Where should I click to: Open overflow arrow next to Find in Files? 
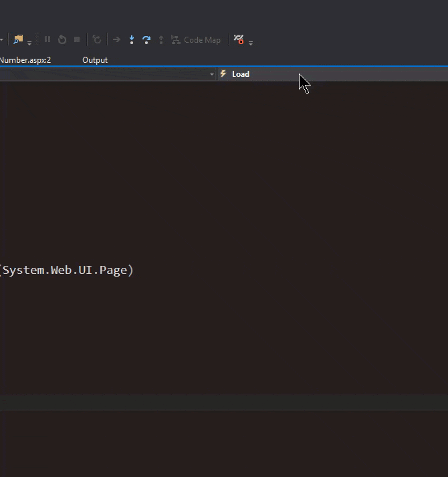[29, 43]
